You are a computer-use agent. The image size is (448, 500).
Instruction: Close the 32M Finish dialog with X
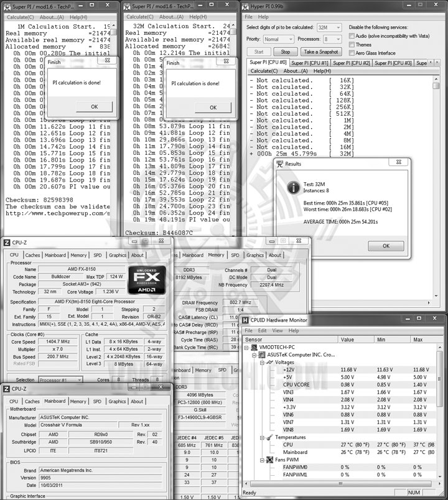tap(226, 61)
